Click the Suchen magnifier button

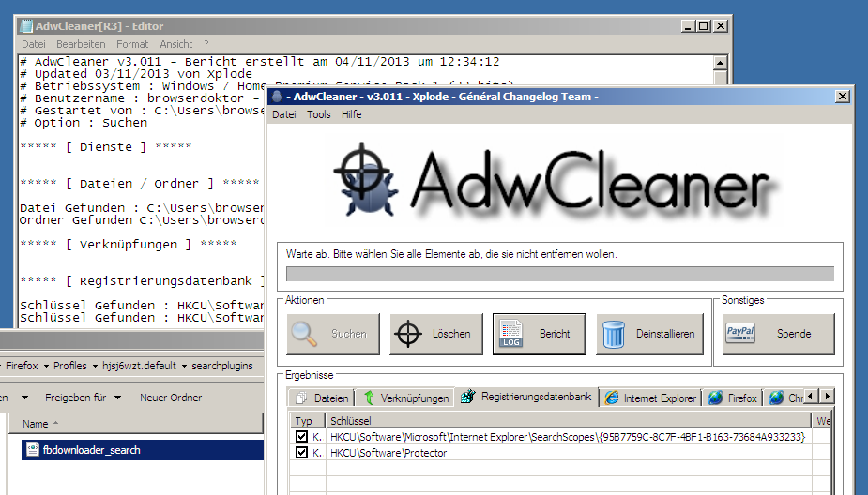[333, 334]
